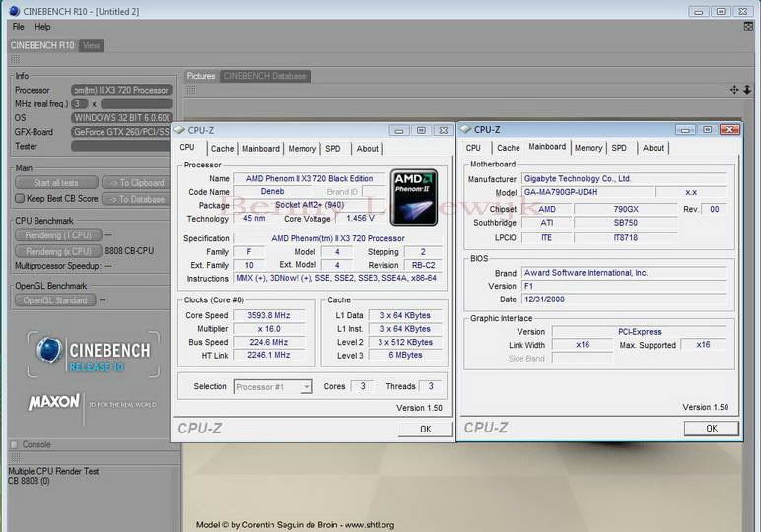Click the Core Speed value 3593.8 MHz

tap(269, 315)
